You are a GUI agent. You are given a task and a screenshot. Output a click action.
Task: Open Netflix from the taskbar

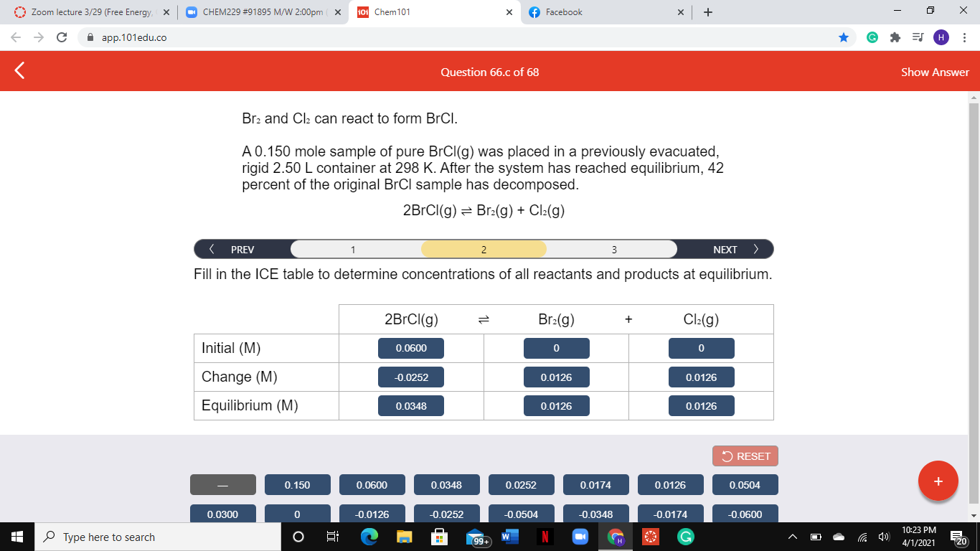[545, 537]
